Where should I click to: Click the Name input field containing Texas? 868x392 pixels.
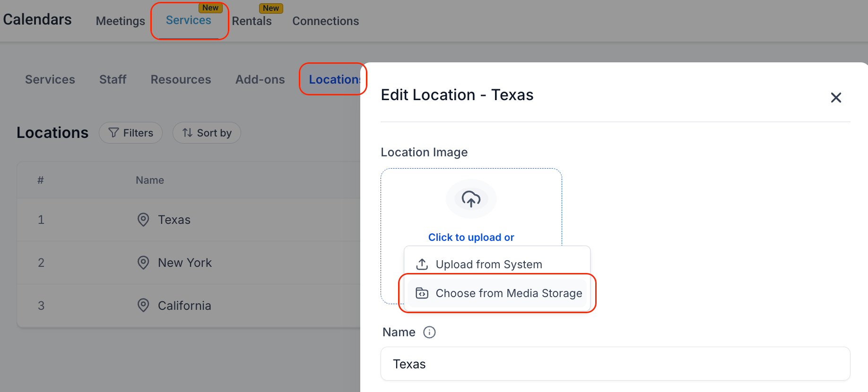click(x=616, y=364)
